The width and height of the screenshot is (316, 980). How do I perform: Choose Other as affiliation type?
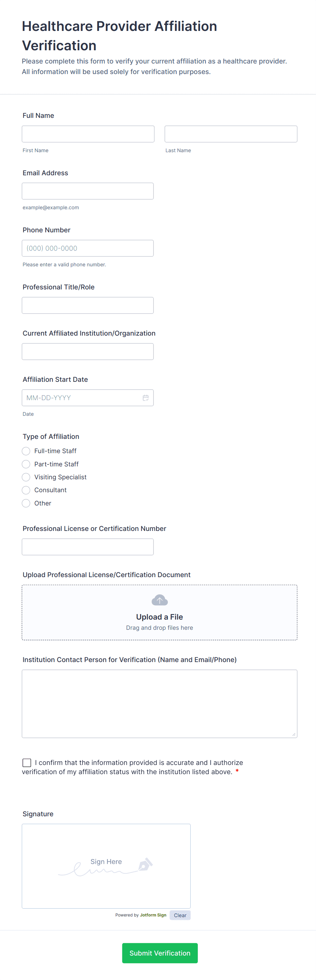point(26,503)
